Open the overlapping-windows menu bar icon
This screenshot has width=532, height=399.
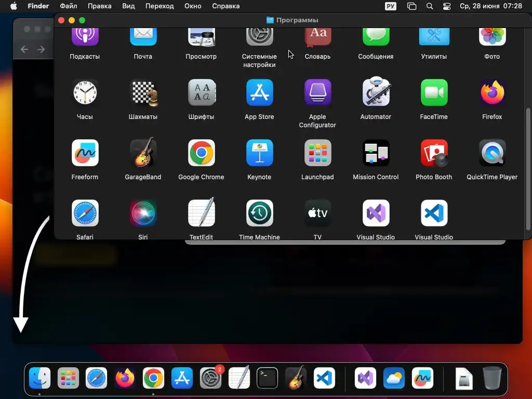tap(411, 6)
